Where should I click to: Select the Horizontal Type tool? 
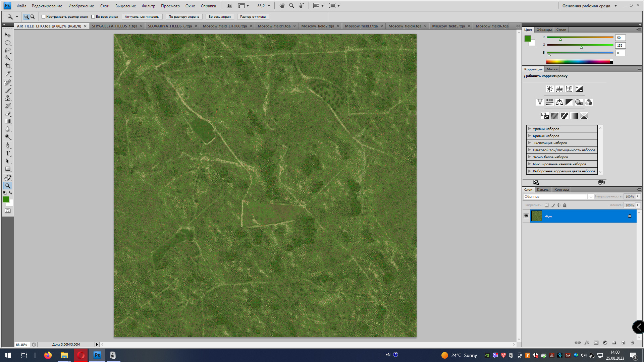click(x=8, y=153)
